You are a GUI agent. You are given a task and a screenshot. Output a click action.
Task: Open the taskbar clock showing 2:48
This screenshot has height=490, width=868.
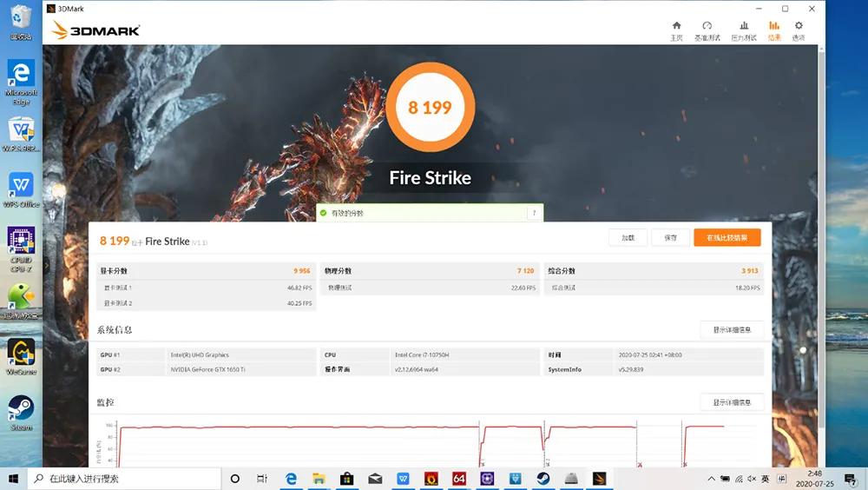(x=814, y=479)
